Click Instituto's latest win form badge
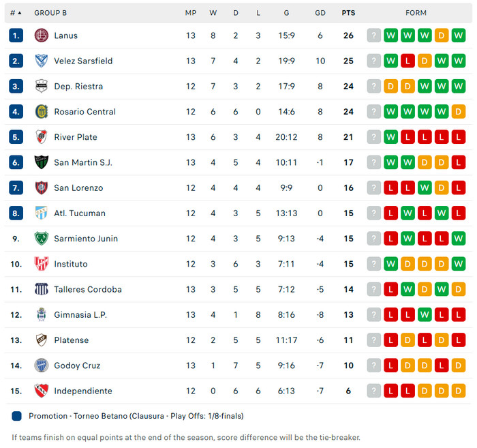Viewport: 477px width, 448px height. [x=391, y=264]
